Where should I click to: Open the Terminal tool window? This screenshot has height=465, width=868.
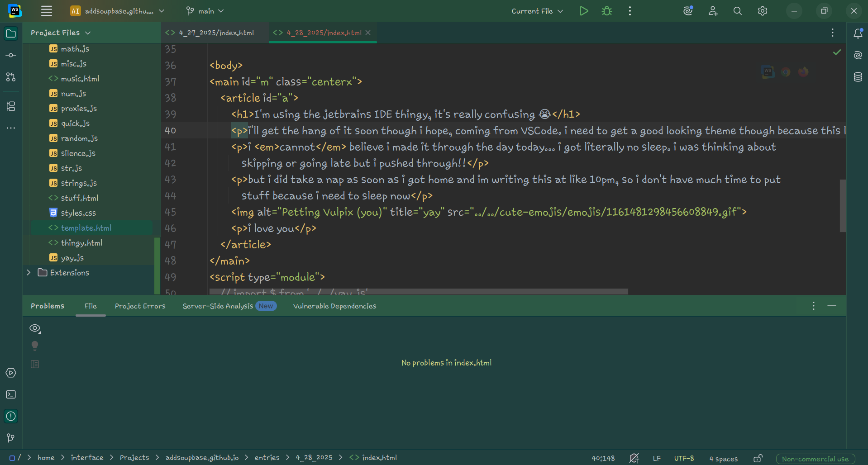pyautogui.click(x=11, y=394)
